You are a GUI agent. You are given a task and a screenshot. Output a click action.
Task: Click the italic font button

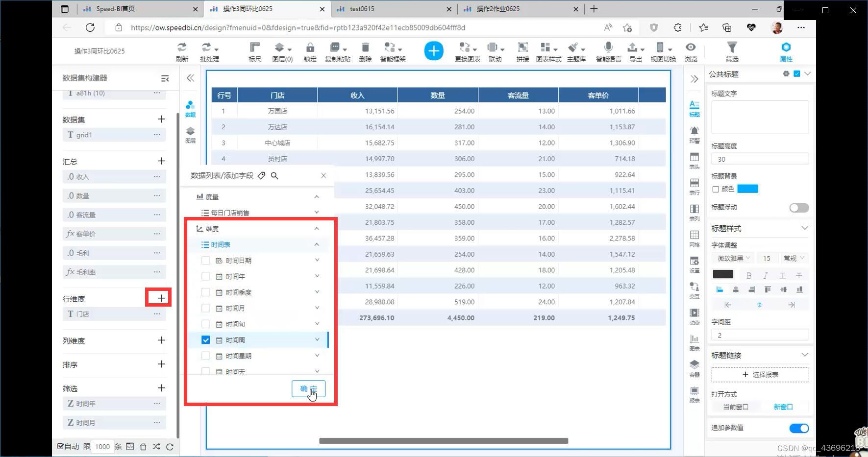click(766, 275)
